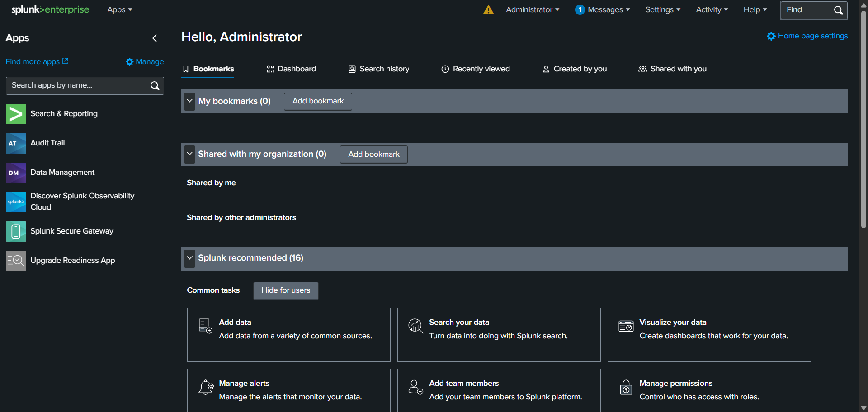Open the Activity dropdown menu
868x412 pixels.
712,9
